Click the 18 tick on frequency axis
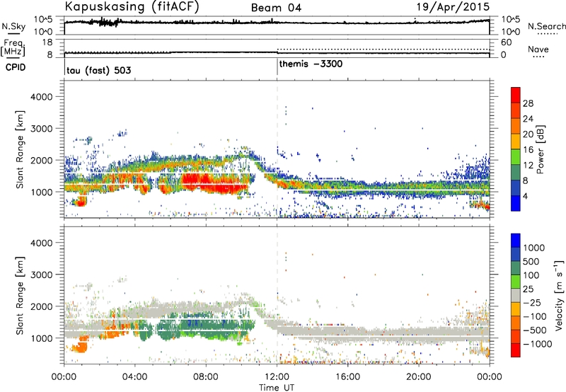The height and width of the screenshot is (392, 566). (47, 42)
